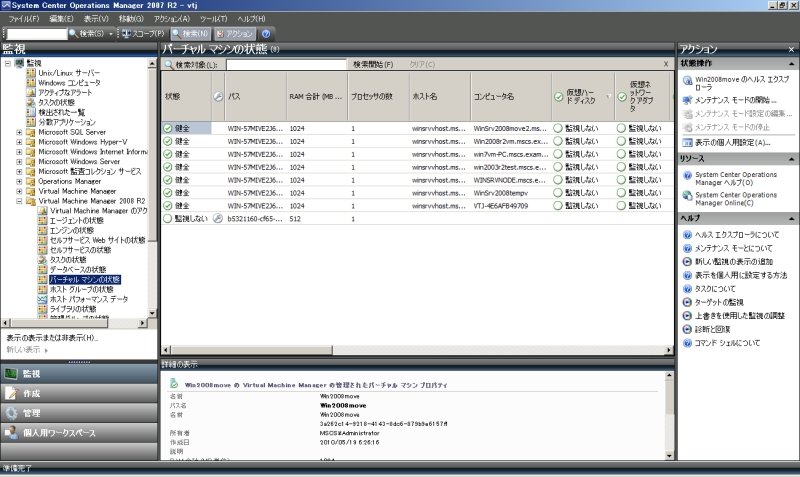Open ヘルス エクスプローラーについて help topic
This screenshot has width=800, height=477.
coord(731,235)
